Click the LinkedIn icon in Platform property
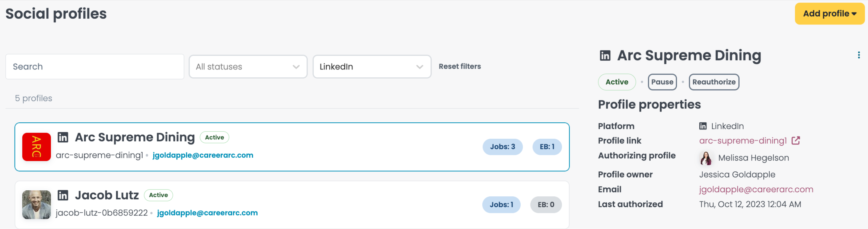Viewport: 868px width, 229px height. [x=703, y=126]
